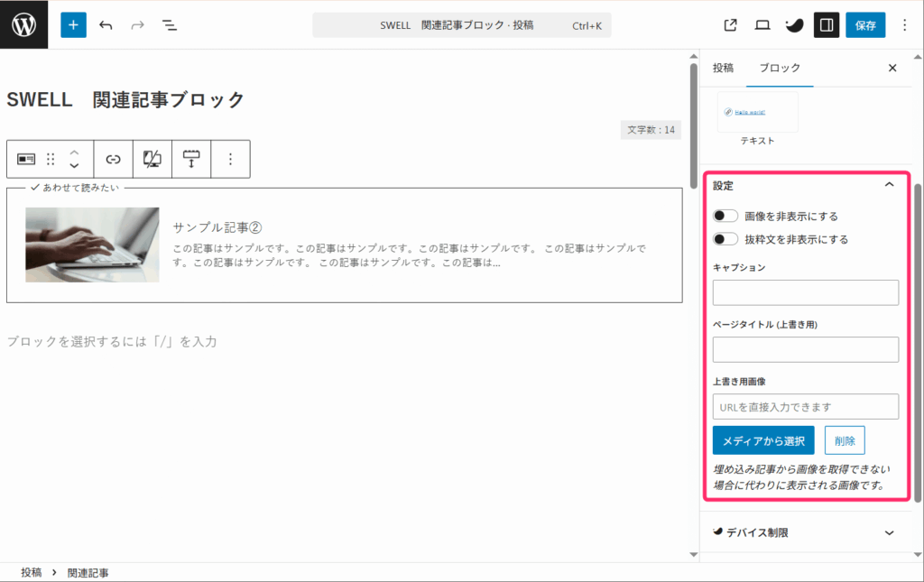Move the block up with arrow

tap(74, 152)
